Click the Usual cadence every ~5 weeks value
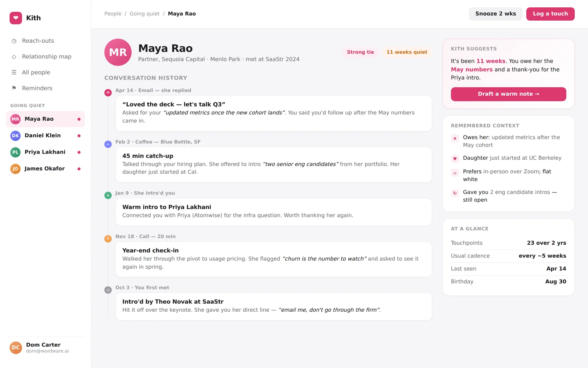 pos(542,256)
